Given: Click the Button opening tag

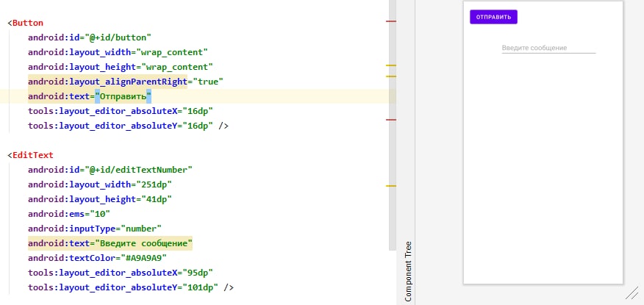Looking at the screenshot, I should [25, 23].
